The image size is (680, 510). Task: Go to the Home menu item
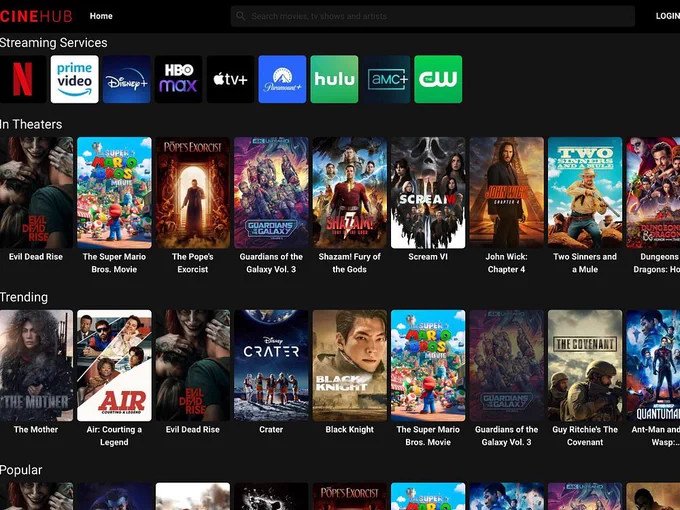101,16
